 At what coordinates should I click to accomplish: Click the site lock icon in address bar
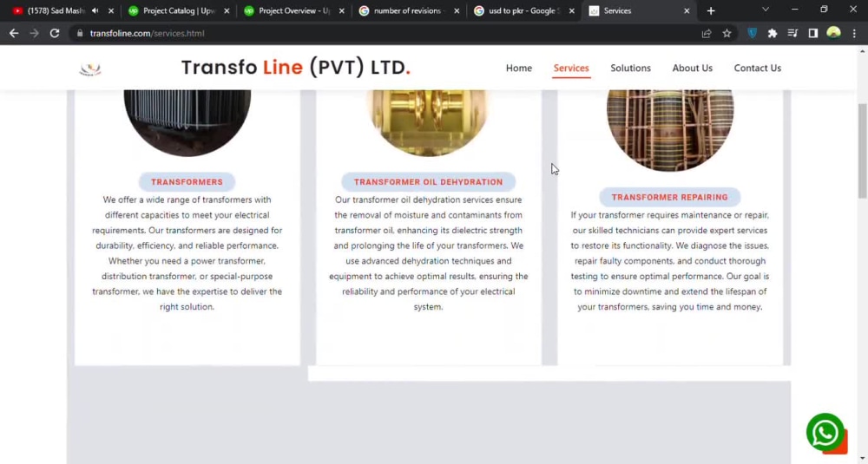pyautogui.click(x=80, y=33)
